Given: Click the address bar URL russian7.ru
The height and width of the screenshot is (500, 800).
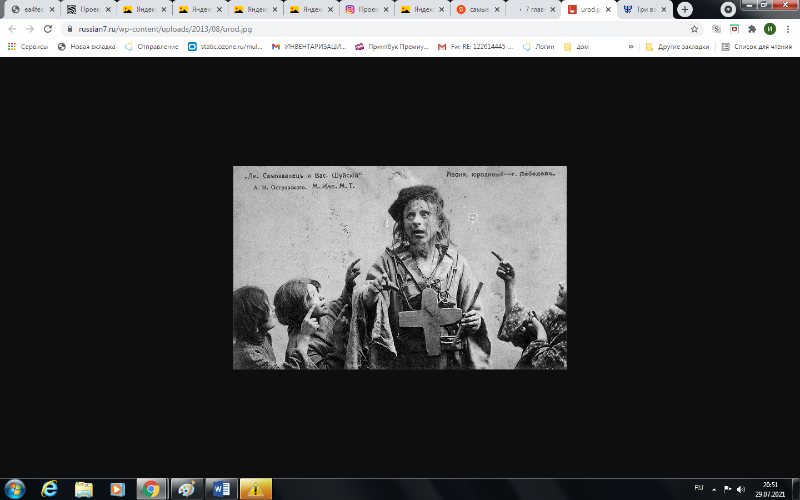Looking at the screenshot, I should pos(165,29).
